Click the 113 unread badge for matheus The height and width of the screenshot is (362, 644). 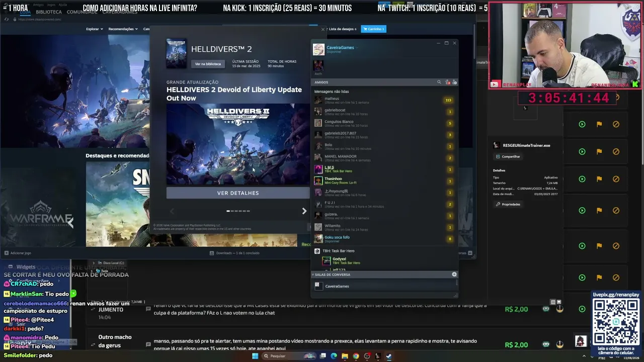point(448,100)
